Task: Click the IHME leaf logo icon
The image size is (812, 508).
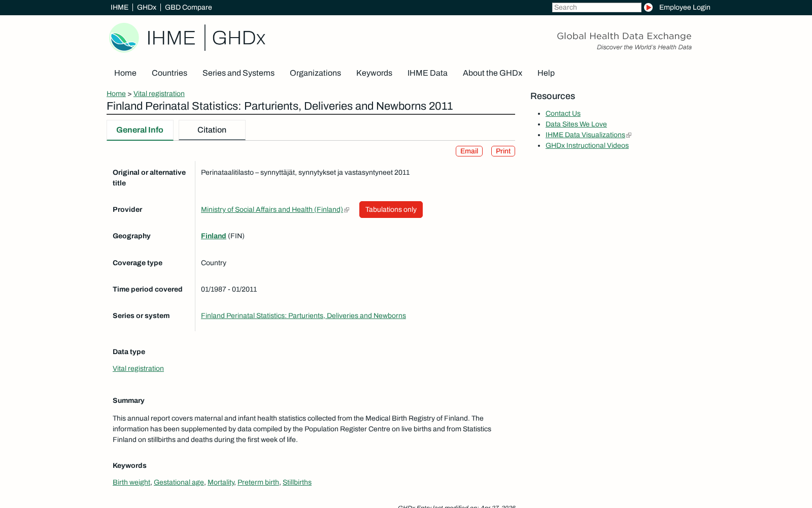Action: point(124,38)
